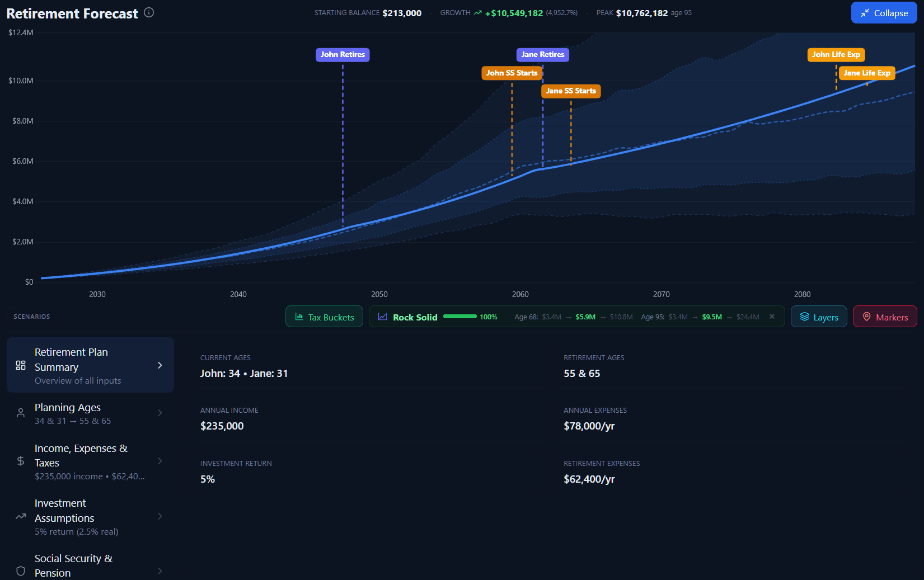Screen dimensions: 924x580
Task: Click the investment return 5% value
Action: (208, 479)
